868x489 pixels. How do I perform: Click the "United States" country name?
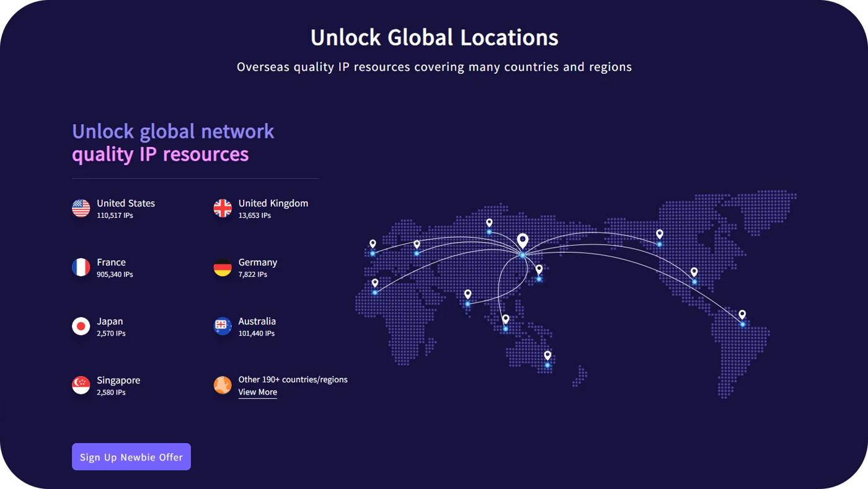pos(126,203)
